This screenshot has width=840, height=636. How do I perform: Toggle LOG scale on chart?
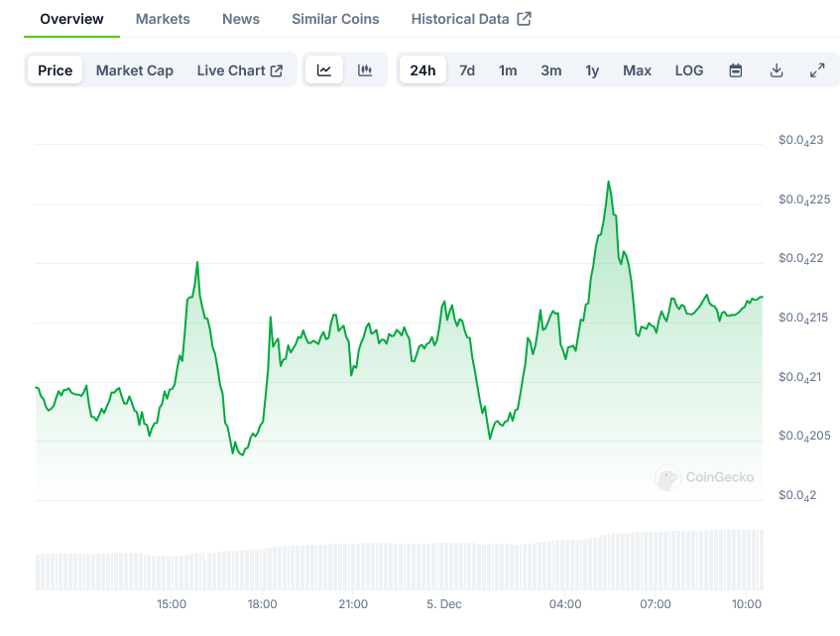tap(689, 70)
